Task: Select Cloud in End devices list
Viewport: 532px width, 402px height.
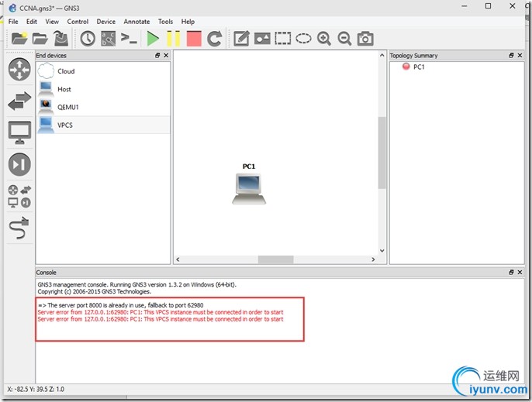Action: pos(103,71)
